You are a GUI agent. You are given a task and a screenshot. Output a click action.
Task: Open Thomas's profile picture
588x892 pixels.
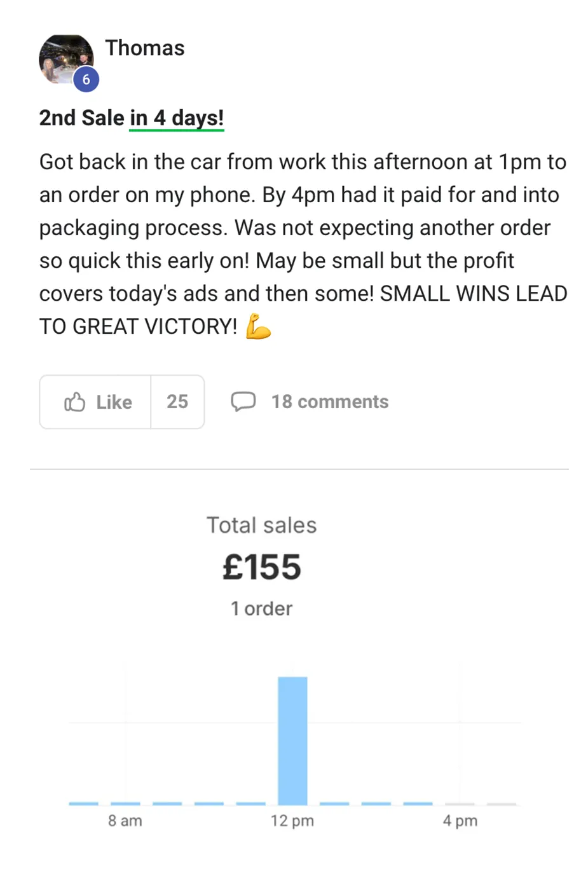(64, 58)
